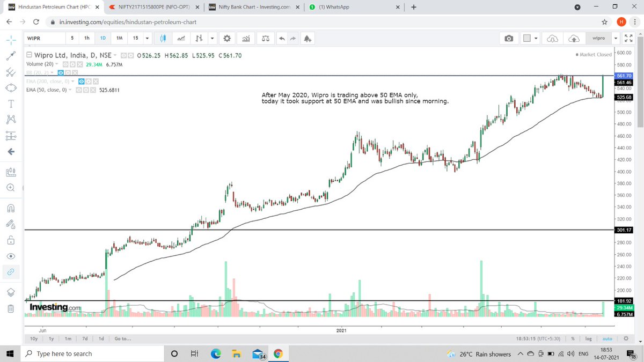Take a chart snapshot with camera
644x362 pixels.
(x=509, y=38)
